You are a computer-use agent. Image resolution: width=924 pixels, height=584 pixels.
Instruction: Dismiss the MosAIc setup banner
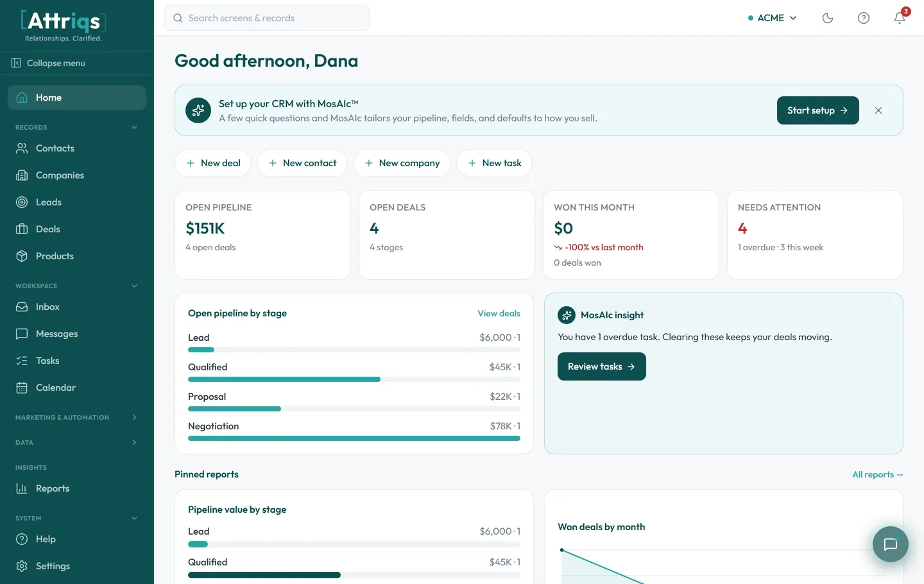[x=878, y=110]
